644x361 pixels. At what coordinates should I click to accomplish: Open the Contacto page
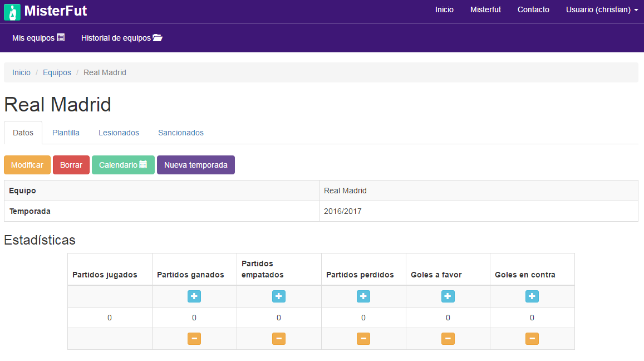[533, 9]
